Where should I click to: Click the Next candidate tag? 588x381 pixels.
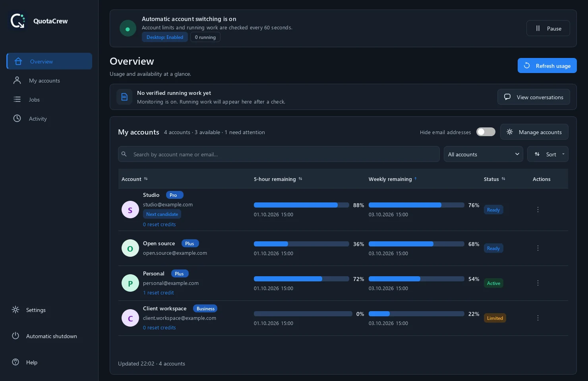pos(162,214)
